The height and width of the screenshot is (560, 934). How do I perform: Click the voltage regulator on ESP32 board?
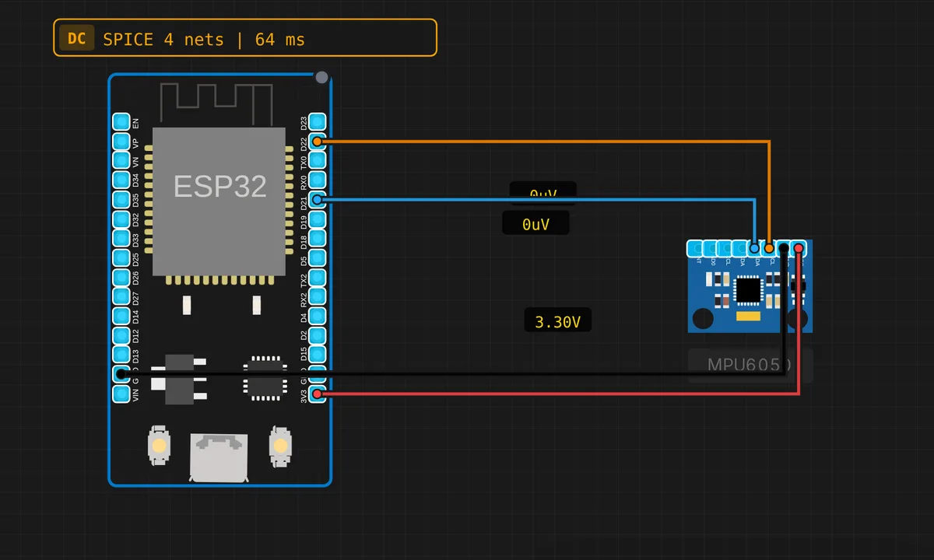pos(179,379)
